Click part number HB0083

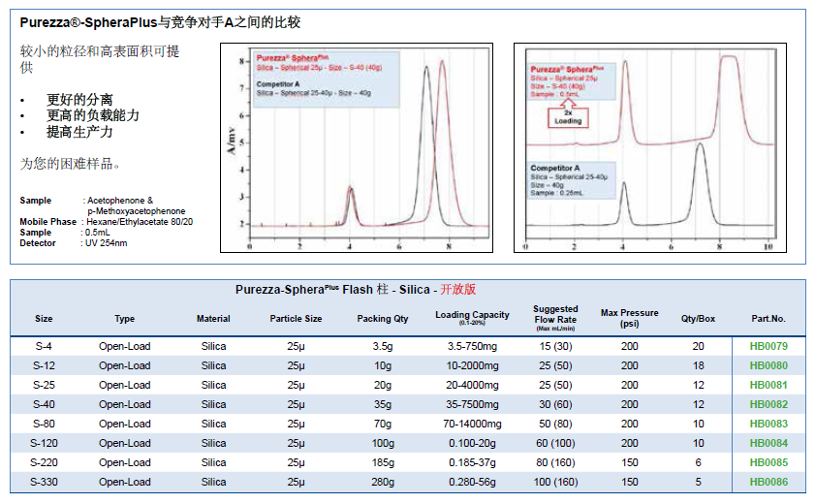768,424
